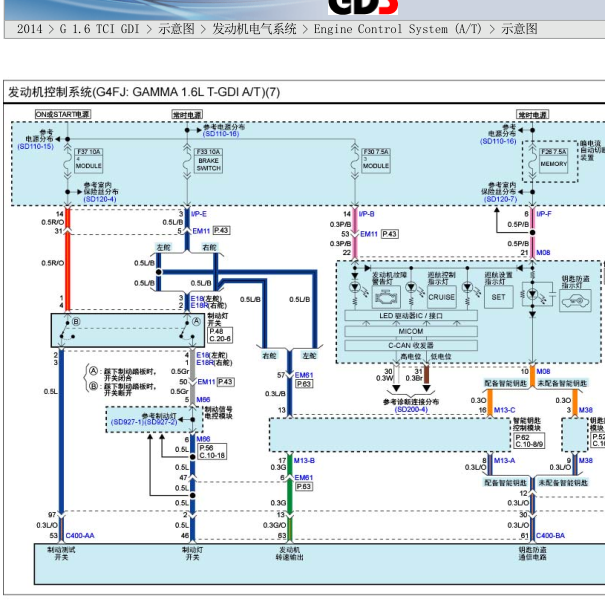605x608 pixels.
Task: Open the last 示意图 breadcrumb item
Action: (519, 29)
